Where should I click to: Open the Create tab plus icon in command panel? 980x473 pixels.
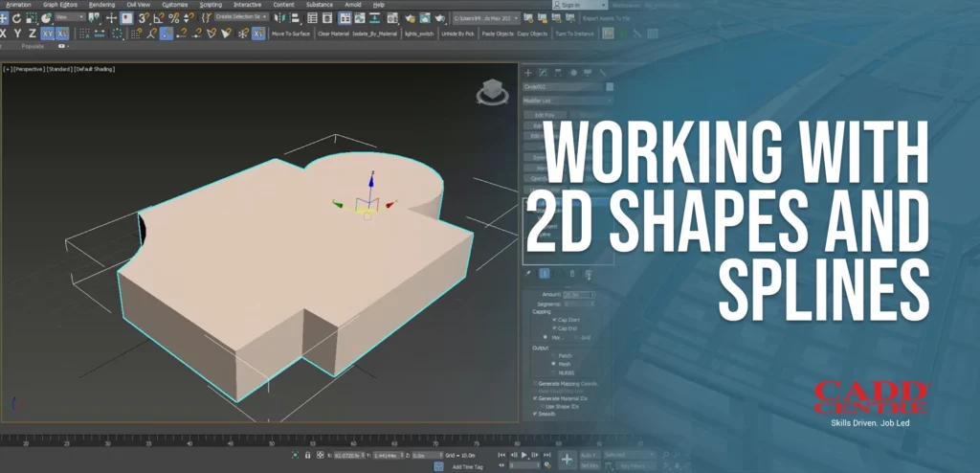coord(528,73)
